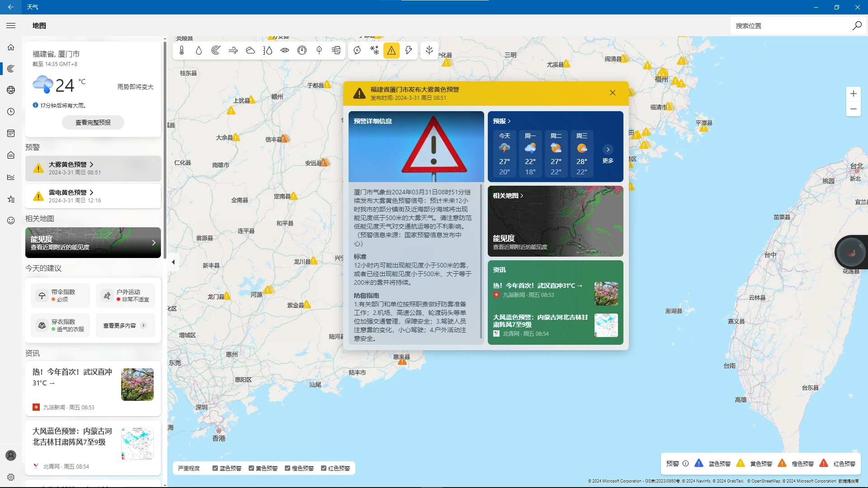Uncheck the 橙色预警 severity checkbox

click(x=288, y=468)
